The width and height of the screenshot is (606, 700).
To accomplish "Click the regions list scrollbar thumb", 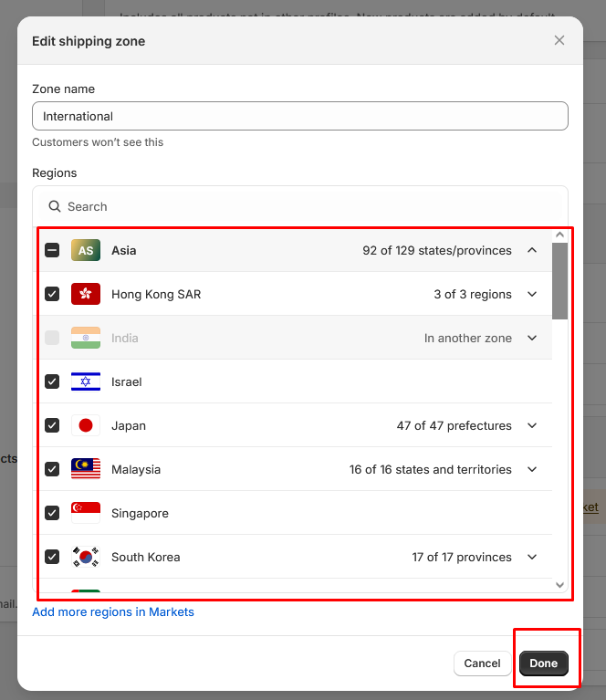I will click(x=559, y=281).
